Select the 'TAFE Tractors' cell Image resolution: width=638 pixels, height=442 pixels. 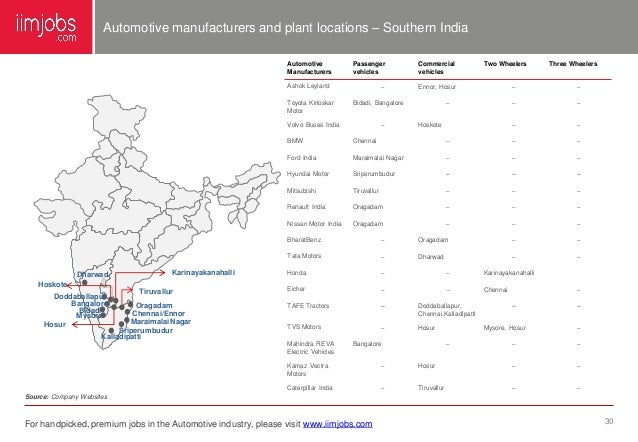click(308, 306)
